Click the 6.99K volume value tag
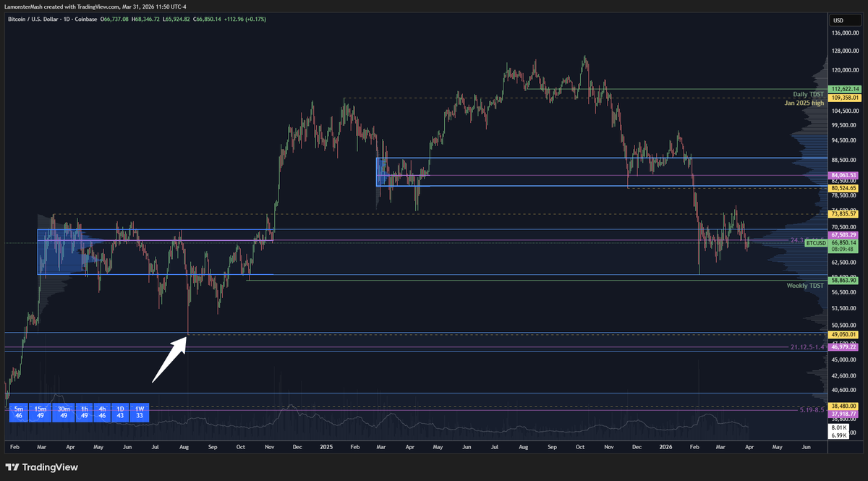The image size is (868, 481). click(839, 434)
